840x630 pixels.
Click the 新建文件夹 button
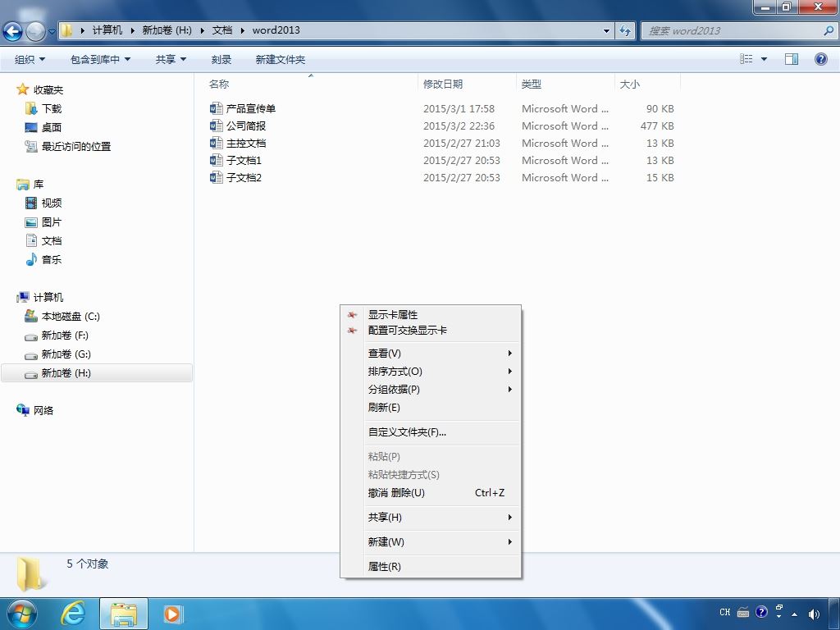(281, 59)
